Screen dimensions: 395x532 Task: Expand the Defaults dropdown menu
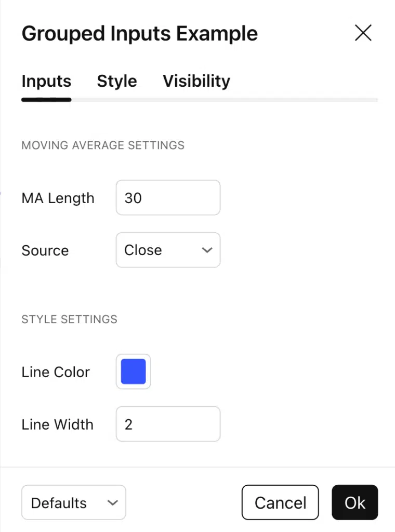[x=68, y=502]
